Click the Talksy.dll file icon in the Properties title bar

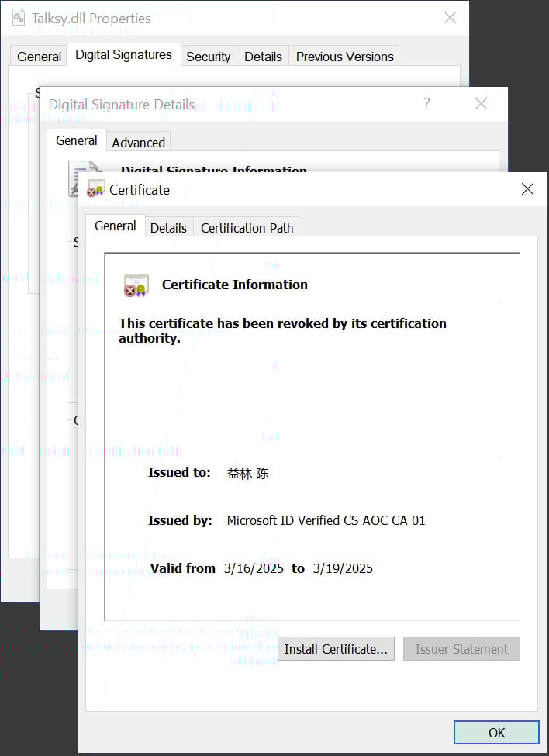[19, 18]
